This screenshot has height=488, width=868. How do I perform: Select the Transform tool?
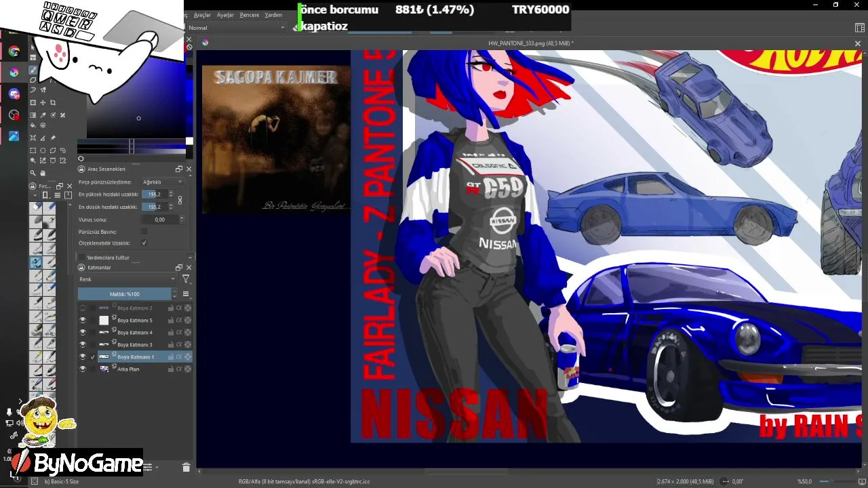(33, 102)
